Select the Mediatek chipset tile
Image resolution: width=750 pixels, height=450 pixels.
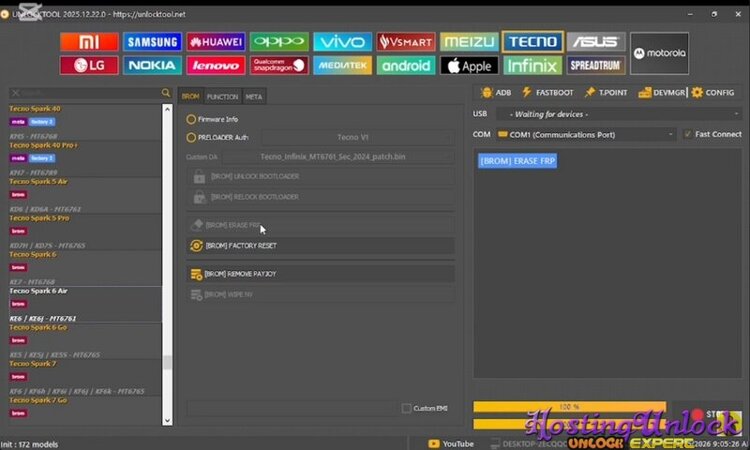pos(342,65)
